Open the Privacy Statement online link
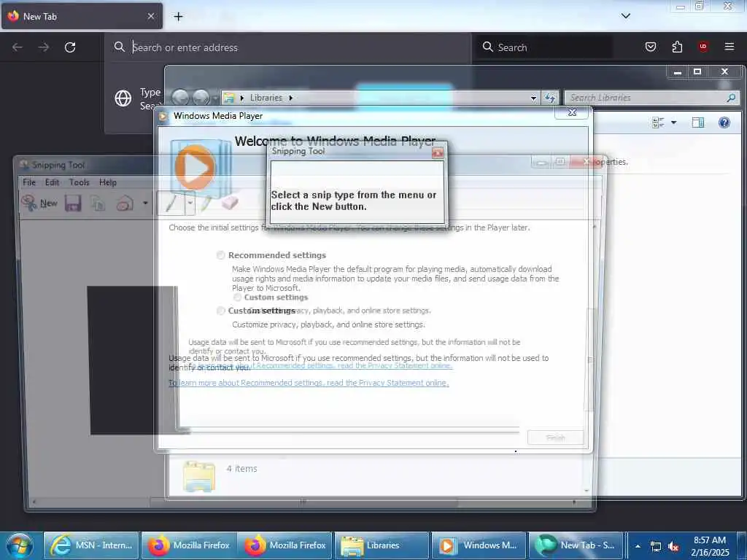 coord(309,383)
